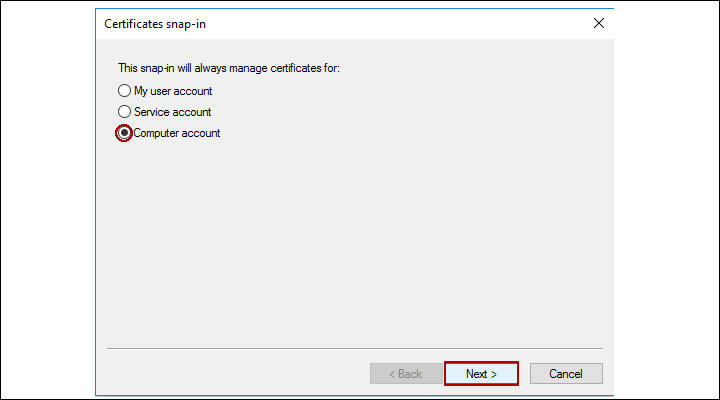Close the dialog using the X icon
Image resolution: width=720 pixels, height=400 pixels.
coord(599,22)
